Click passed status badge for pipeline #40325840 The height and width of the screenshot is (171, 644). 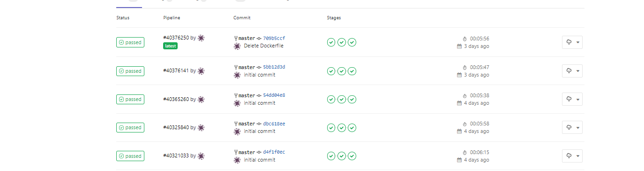coord(130,127)
